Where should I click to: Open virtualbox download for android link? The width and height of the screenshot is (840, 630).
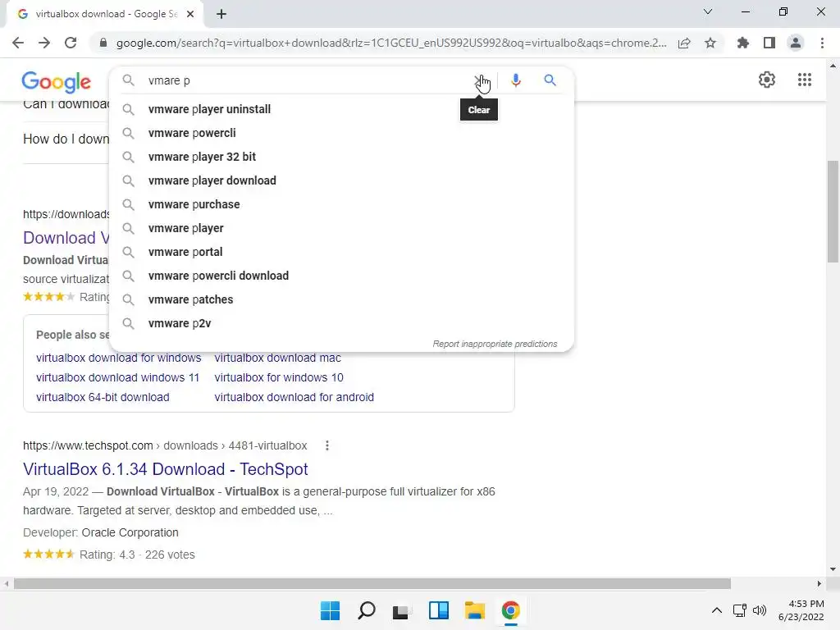(294, 398)
